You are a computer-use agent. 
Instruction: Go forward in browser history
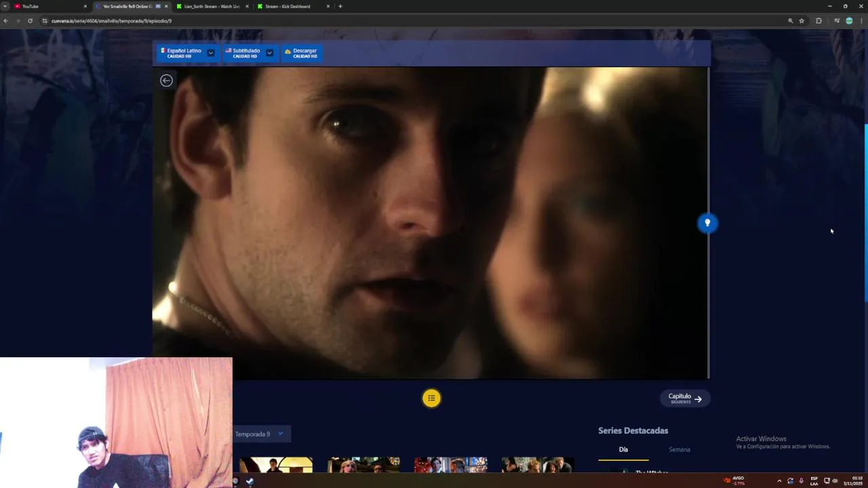pos(18,21)
